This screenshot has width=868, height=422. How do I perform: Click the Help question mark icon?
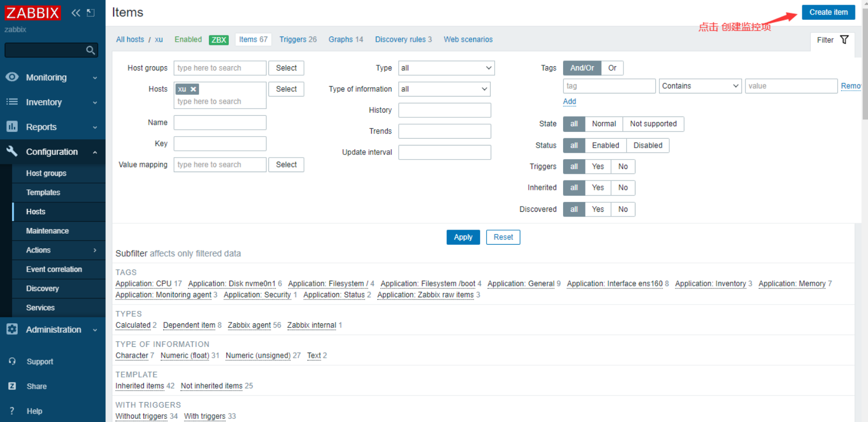tap(12, 411)
